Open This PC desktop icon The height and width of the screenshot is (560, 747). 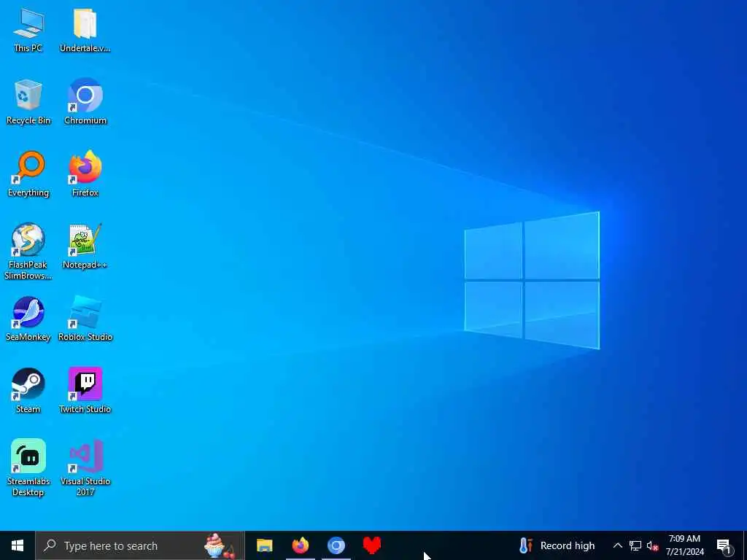pyautogui.click(x=28, y=30)
